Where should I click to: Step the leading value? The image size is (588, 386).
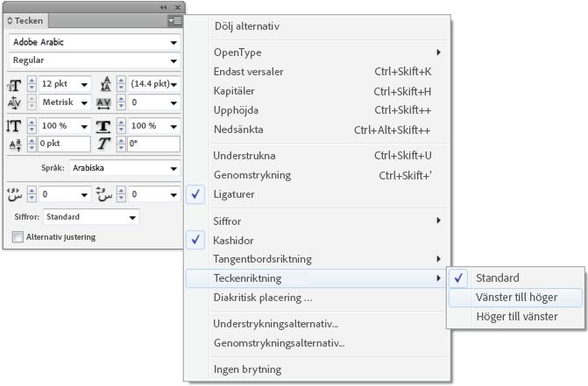(x=121, y=84)
